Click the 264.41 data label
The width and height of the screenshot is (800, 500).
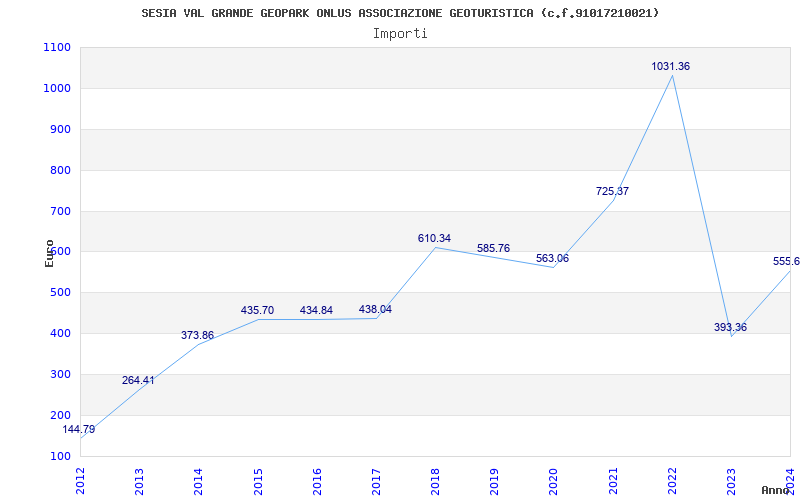point(138,380)
